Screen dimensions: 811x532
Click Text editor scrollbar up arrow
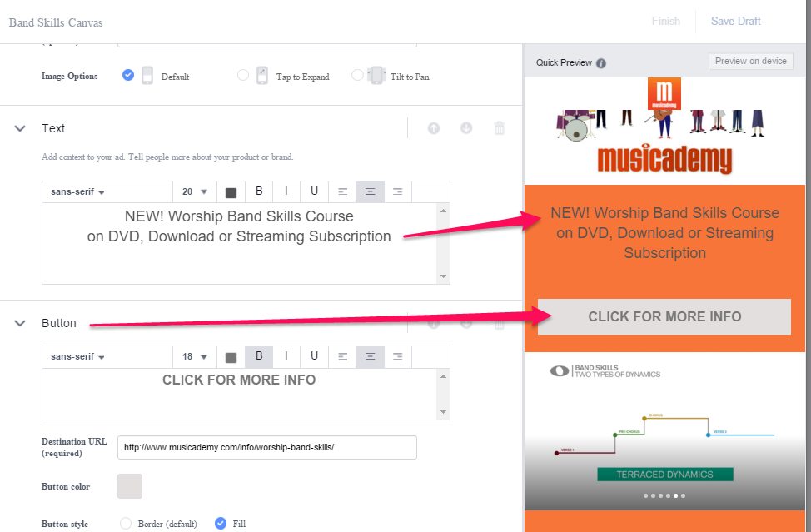(443, 211)
